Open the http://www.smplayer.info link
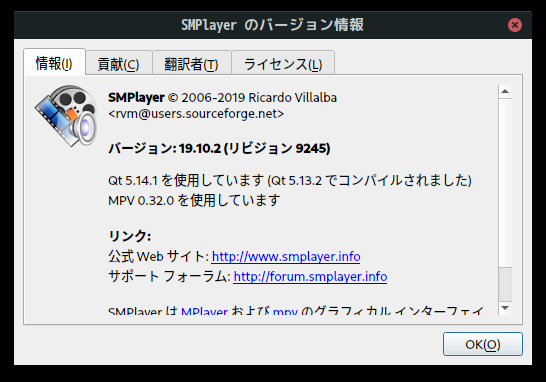Screen dimensions: 546x382 [286, 257]
